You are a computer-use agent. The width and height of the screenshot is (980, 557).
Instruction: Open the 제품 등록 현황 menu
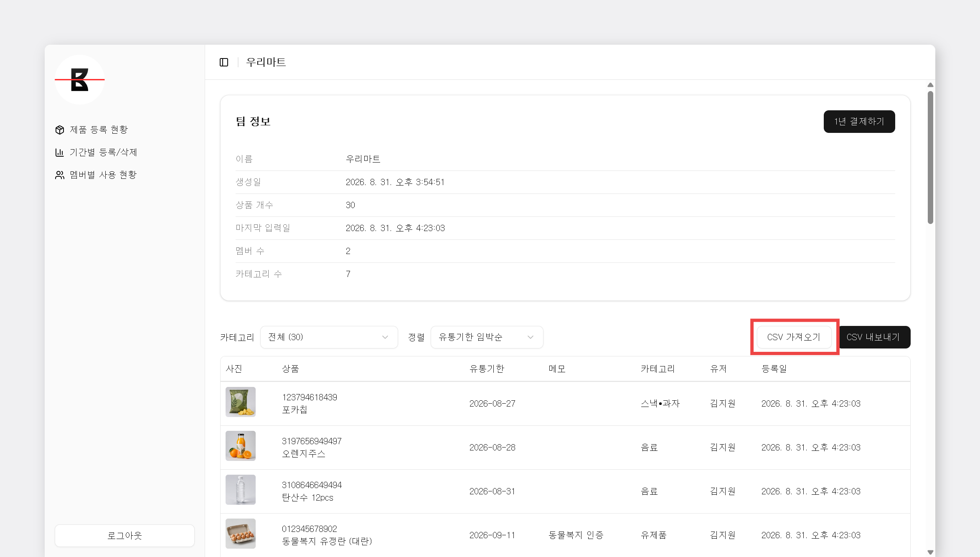pyautogui.click(x=99, y=130)
